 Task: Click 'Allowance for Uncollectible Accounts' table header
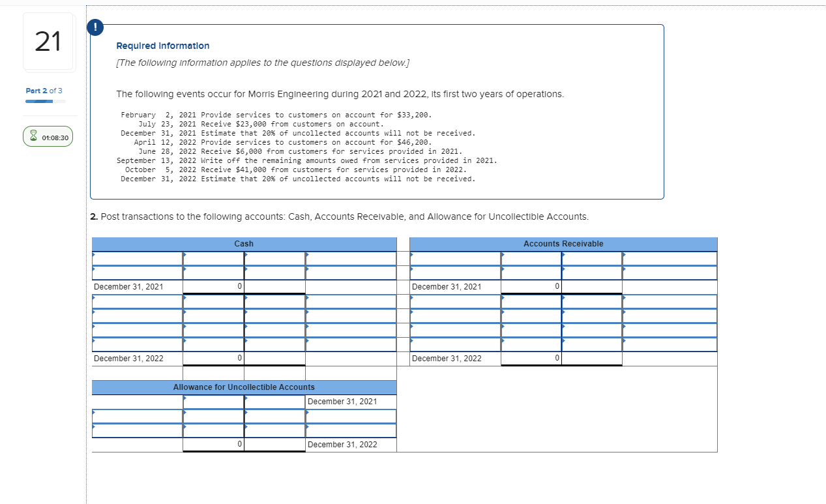coord(244,387)
